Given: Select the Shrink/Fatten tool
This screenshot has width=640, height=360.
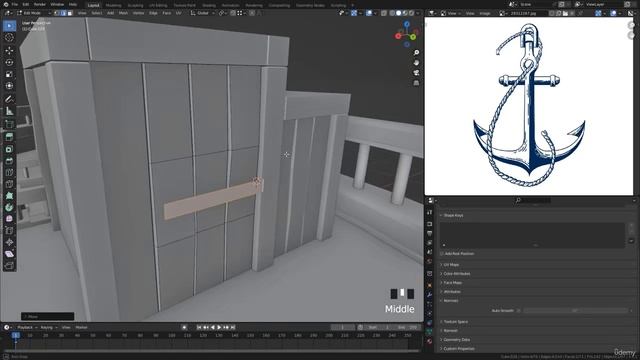Looking at the screenshot, I should [x=9, y=242].
